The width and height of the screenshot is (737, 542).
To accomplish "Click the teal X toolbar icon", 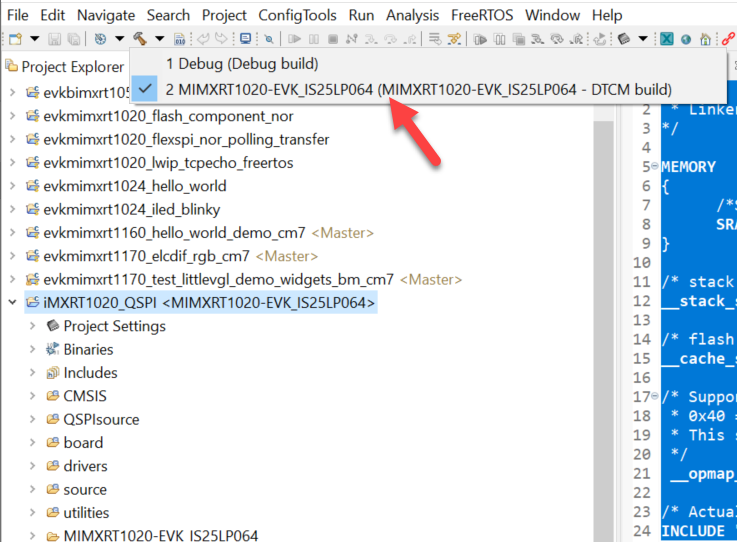I will (x=666, y=39).
